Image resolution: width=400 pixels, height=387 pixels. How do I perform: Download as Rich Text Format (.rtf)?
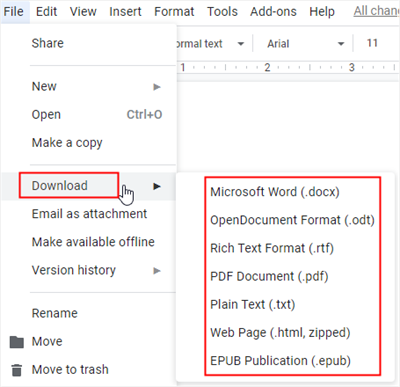[272, 248]
